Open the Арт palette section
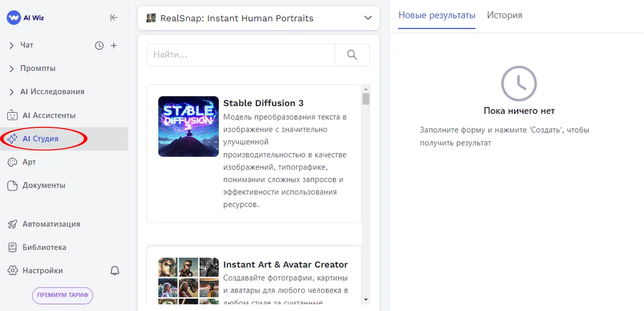The height and width of the screenshot is (311, 644). [x=29, y=162]
